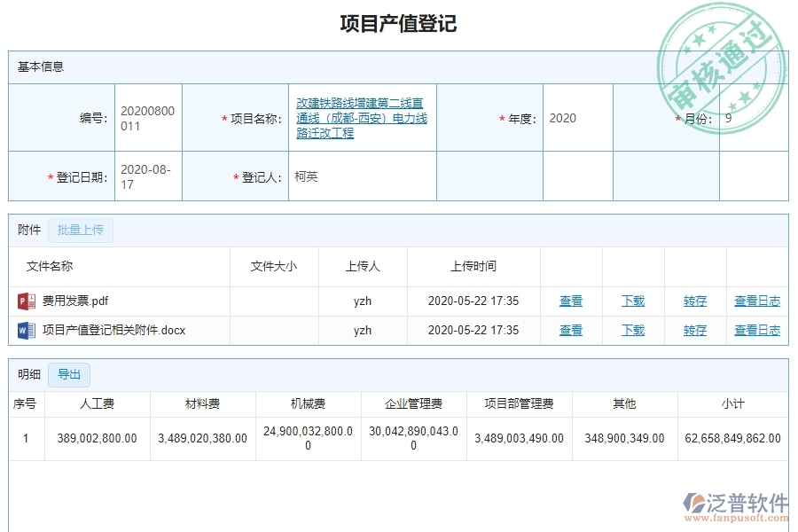Screen dimensions: 798x532
Task: Click the 导出 export button
Action: pyautogui.click(x=69, y=374)
